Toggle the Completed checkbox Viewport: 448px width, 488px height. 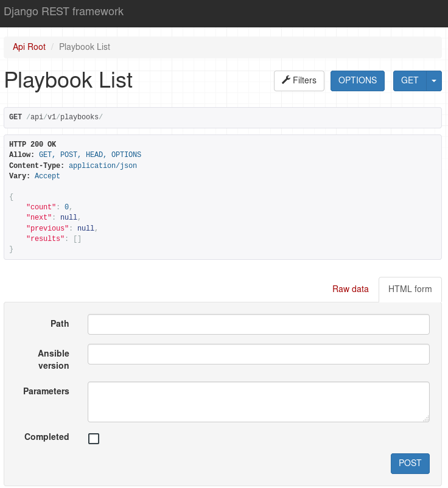[94, 439]
